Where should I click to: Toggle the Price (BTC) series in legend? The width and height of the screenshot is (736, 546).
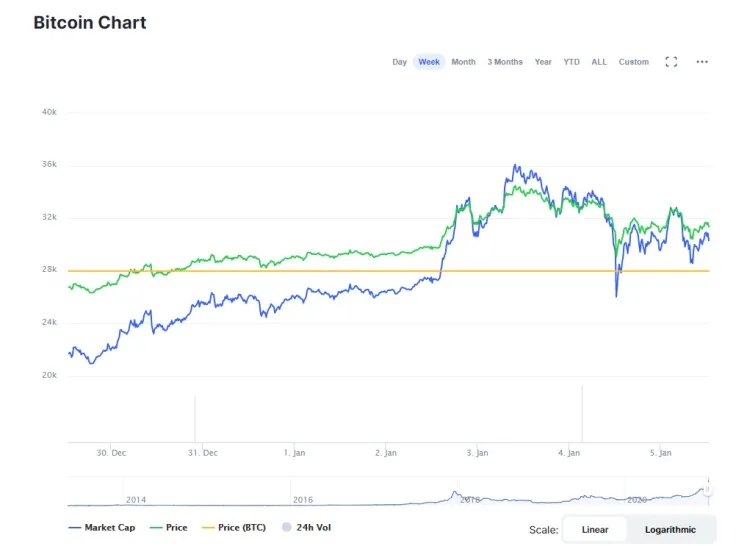[234, 528]
